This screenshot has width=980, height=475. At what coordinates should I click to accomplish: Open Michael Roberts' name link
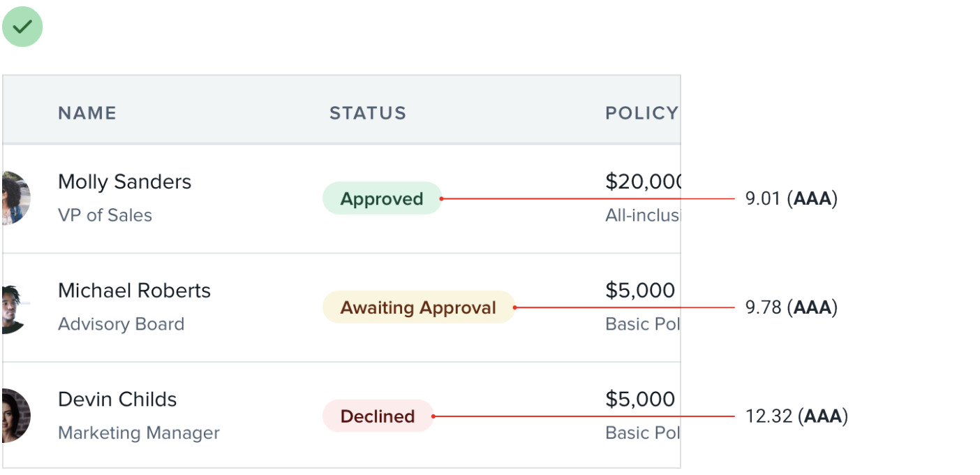click(x=134, y=291)
